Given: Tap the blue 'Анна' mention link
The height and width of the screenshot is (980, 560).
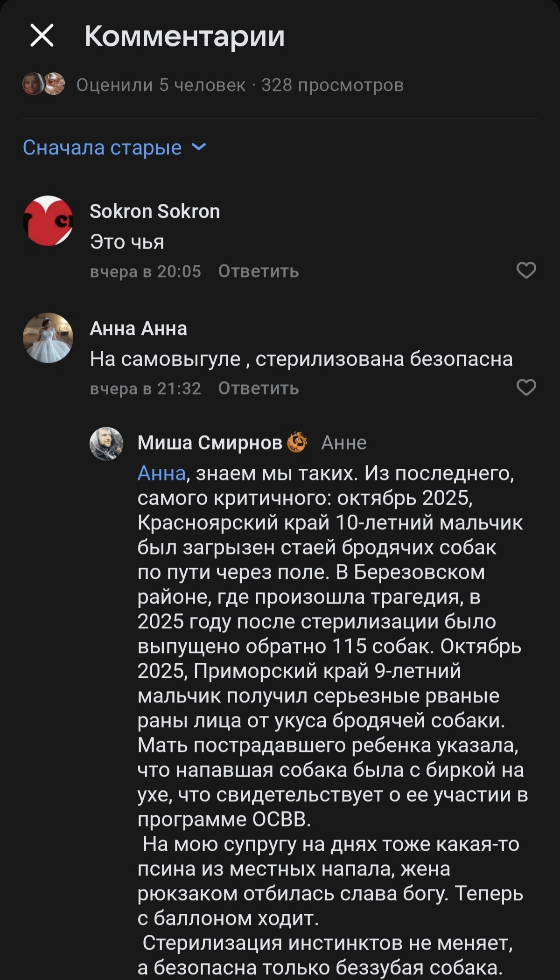Looking at the screenshot, I should click(x=161, y=473).
